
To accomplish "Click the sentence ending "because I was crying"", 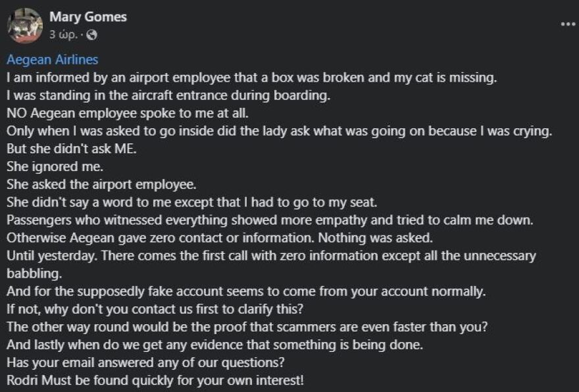I will tap(279, 131).
